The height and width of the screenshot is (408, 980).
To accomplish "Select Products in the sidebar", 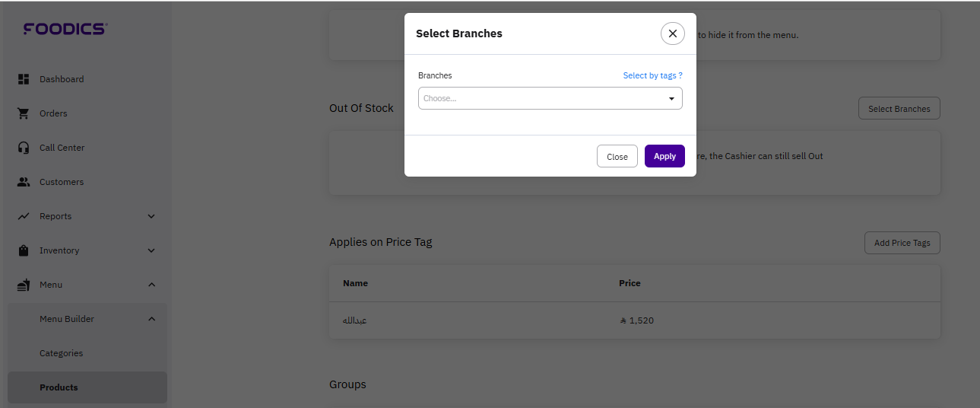I will point(59,387).
